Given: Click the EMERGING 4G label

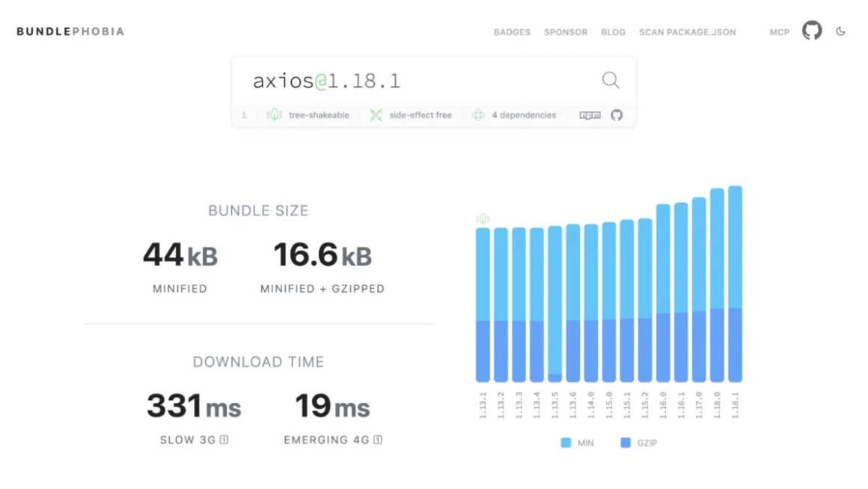Looking at the screenshot, I should point(326,440).
